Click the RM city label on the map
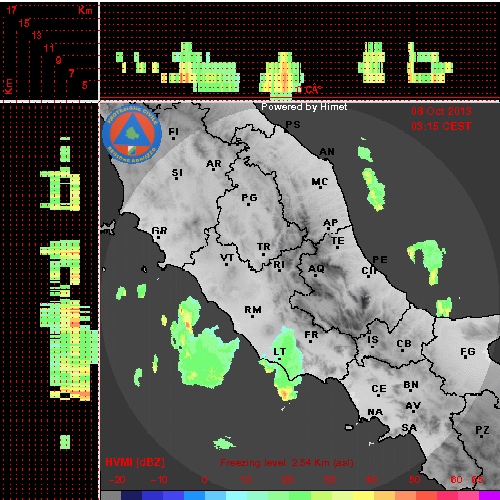500x500 pixels. tap(253, 310)
